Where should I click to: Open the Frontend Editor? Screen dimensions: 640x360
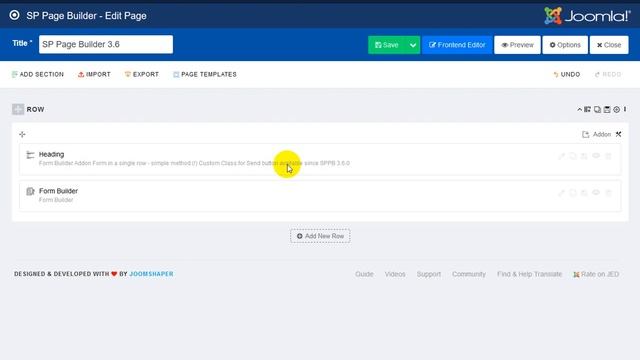[x=457, y=45]
